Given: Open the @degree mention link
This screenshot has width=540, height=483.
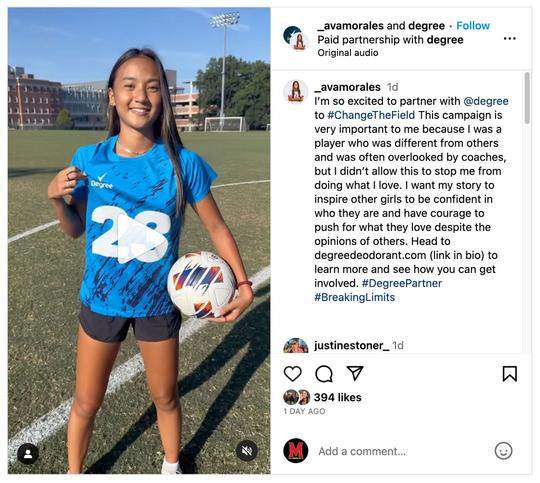Looking at the screenshot, I should coord(486,101).
